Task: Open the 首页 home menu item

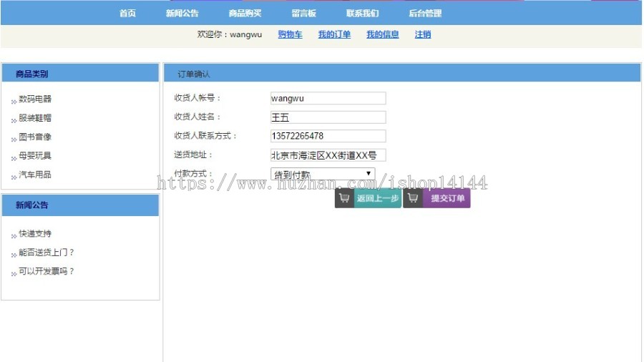Action: coord(127,13)
